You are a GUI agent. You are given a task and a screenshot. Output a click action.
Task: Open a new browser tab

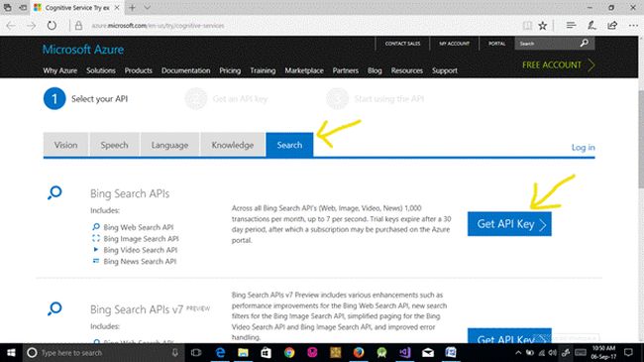click(132, 7)
